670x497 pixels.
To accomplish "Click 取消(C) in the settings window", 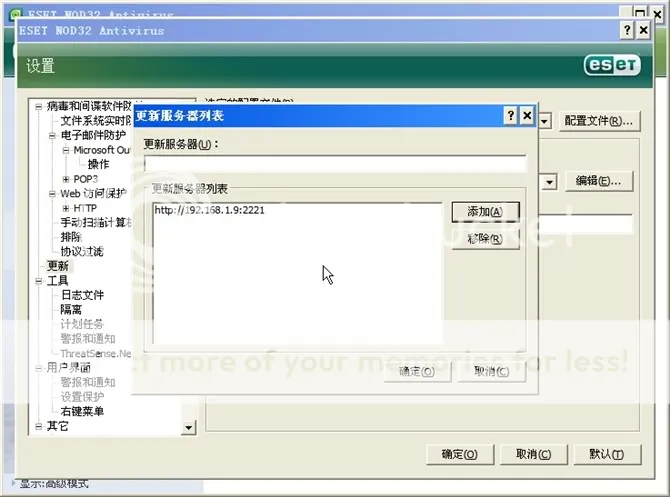I will 534,454.
